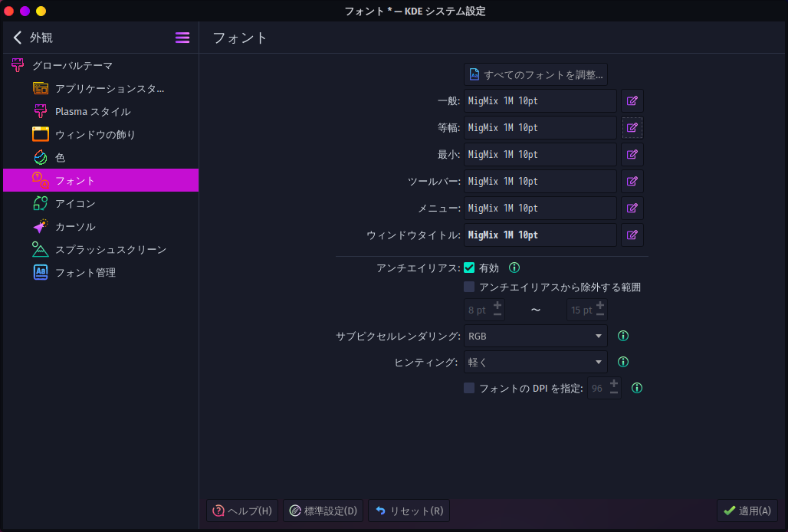Click the 色 color palette icon
Viewport: 788px width, 532px height.
[x=41, y=157]
